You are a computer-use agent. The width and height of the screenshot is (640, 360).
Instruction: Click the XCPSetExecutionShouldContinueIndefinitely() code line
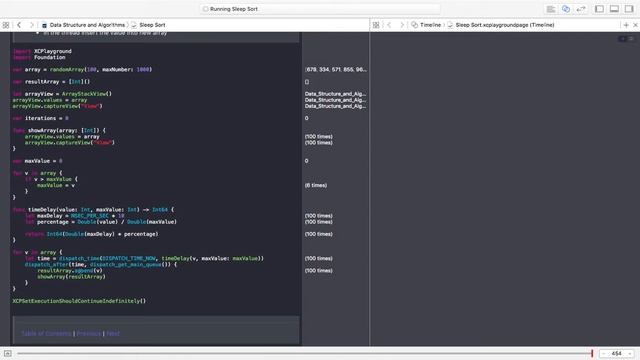(79, 301)
